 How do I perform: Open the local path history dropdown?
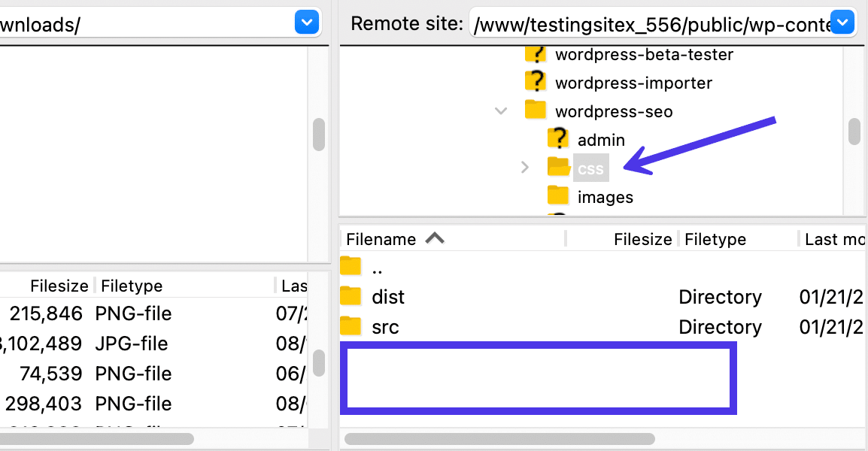point(306,23)
